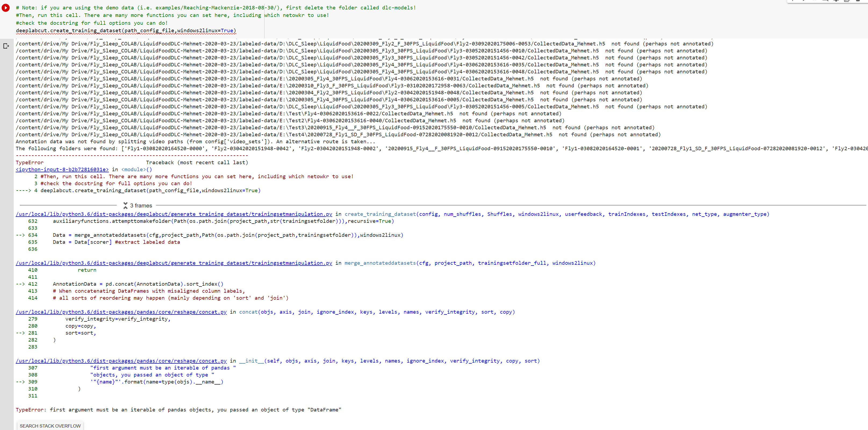The image size is (868, 430).
Task: Click the red play button on the cell
Action: [6, 8]
